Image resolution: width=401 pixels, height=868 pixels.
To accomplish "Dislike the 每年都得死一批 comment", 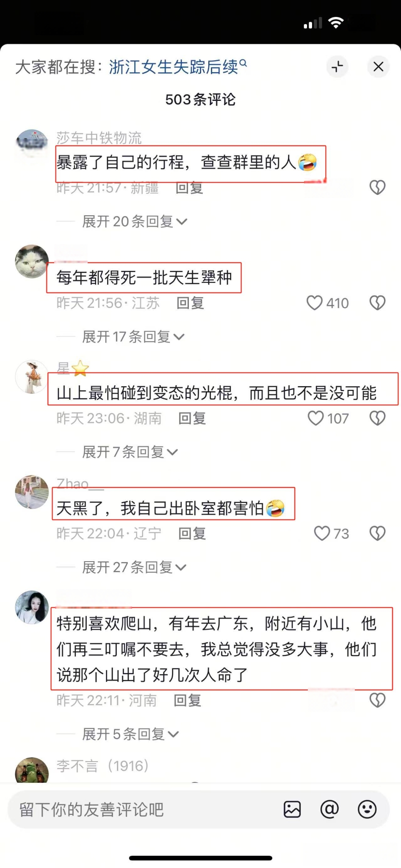I will pos(377,303).
